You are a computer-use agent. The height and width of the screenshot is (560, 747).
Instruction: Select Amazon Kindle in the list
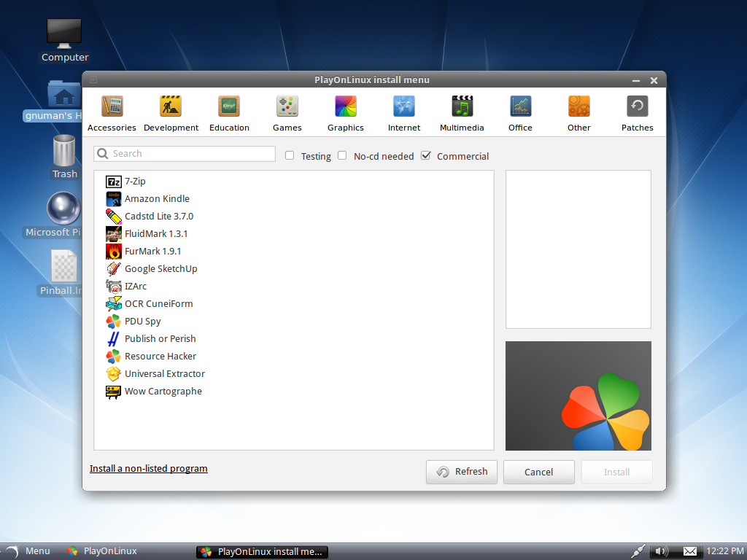tap(157, 199)
